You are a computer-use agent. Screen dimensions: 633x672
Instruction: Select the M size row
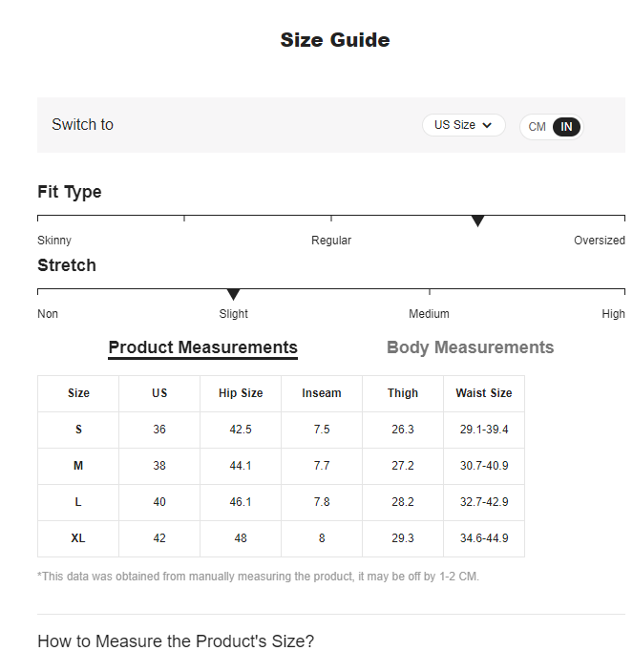coord(78,466)
